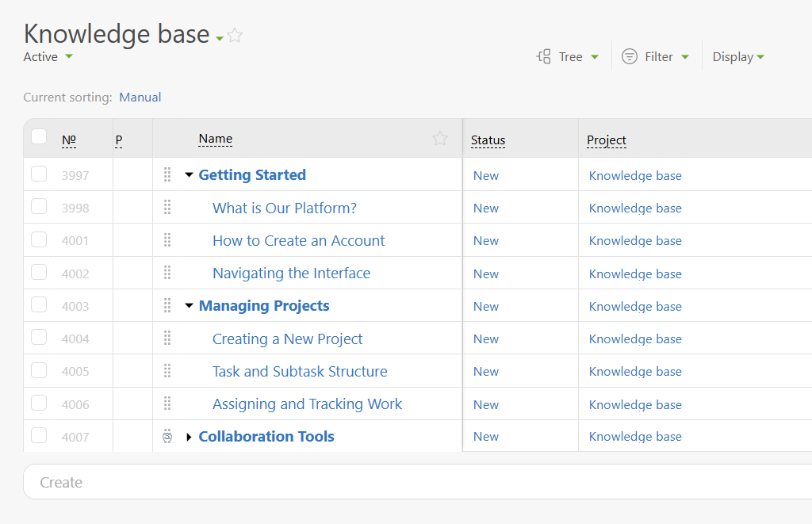
Task: Grab drag handle for Assigning and Tracking Work
Action: tap(167, 404)
